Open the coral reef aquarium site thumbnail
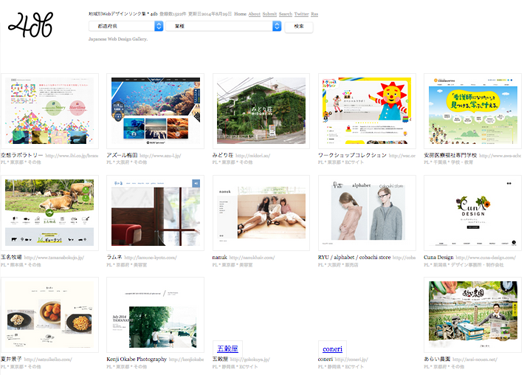The height and width of the screenshot is (375, 523). (x=155, y=111)
